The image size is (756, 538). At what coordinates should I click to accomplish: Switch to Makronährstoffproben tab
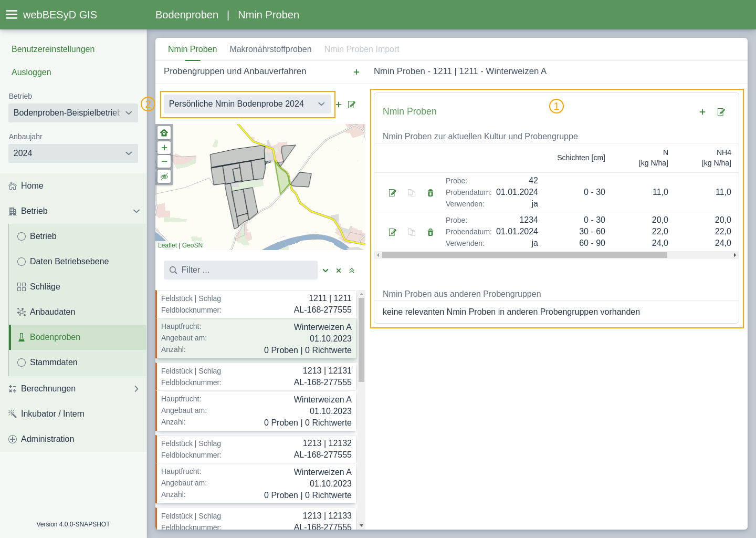(x=270, y=49)
